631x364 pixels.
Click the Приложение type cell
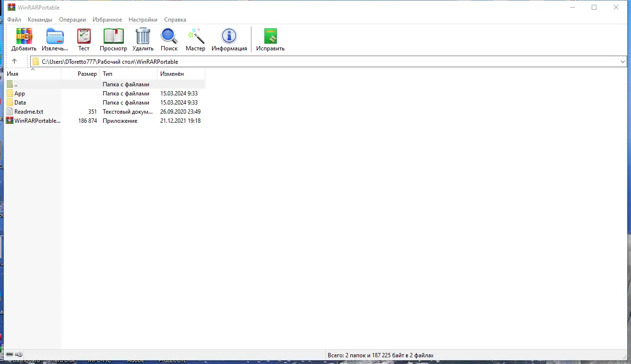point(120,121)
